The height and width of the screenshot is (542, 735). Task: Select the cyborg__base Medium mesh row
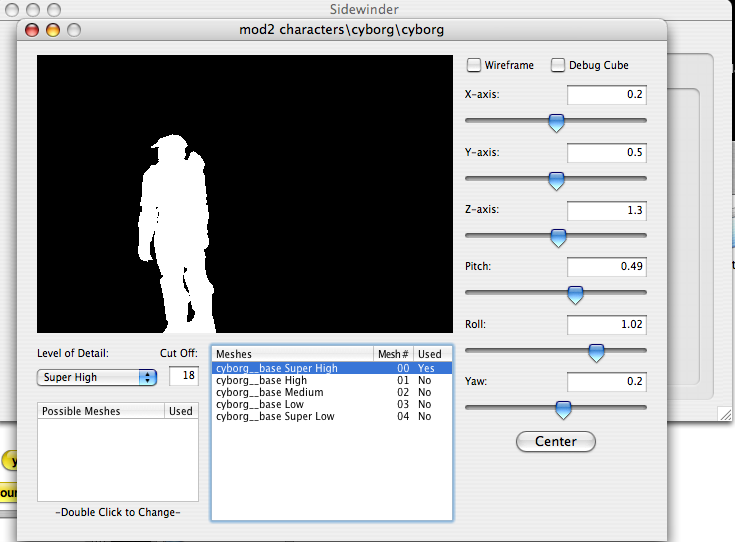(x=332, y=392)
